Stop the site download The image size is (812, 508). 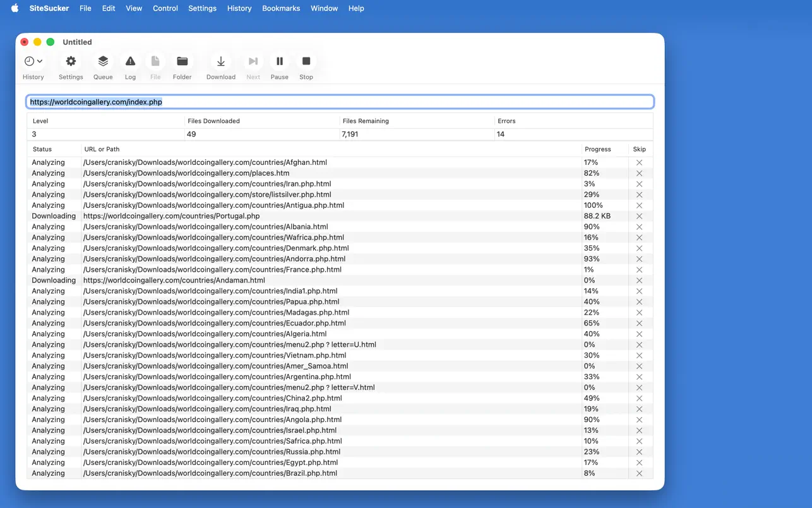(306, 61)
